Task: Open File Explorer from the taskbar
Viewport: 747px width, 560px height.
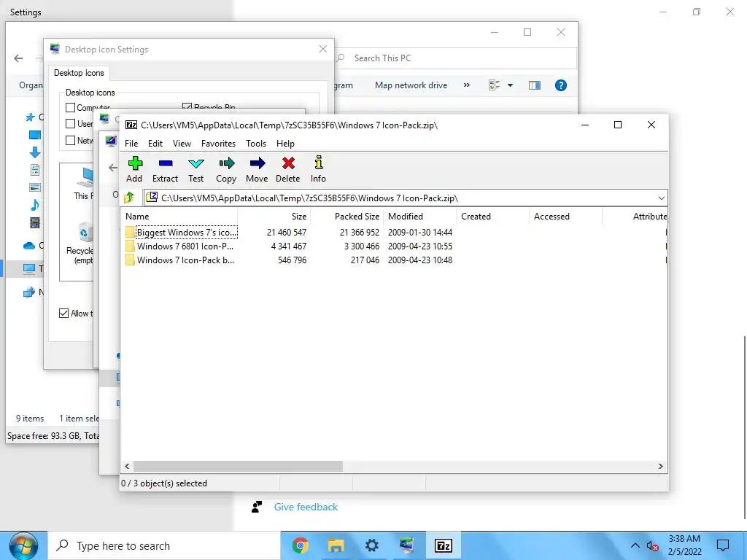Action: coord(336,545)
